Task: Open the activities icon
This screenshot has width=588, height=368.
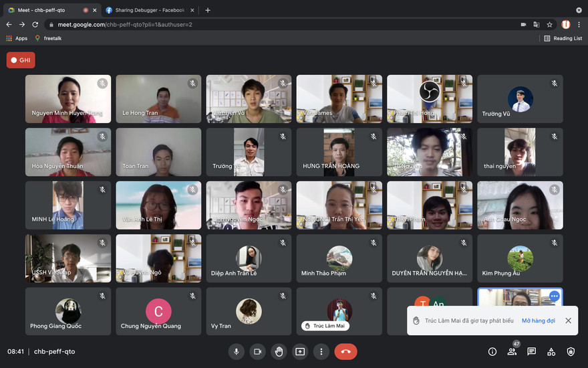Action: (x=551, y=351)
